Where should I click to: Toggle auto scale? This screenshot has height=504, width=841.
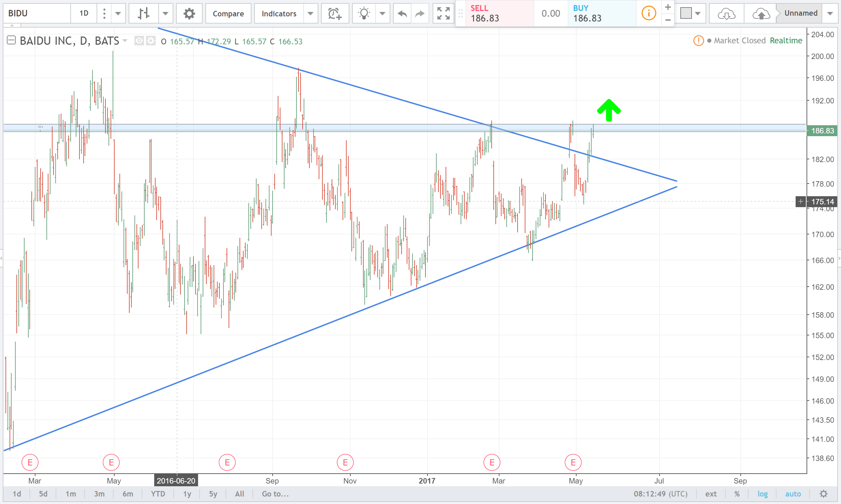793,494
